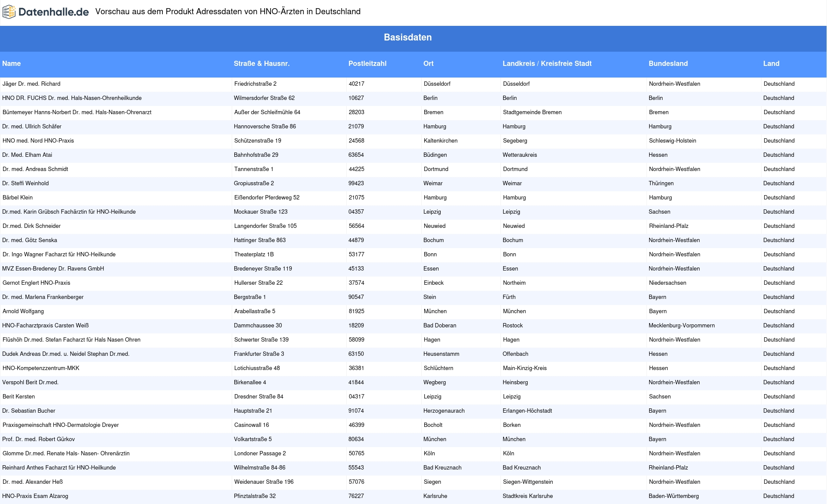Click Prof. Dr. med. Robert Gürkov
This screenshot has height=504, width=827.
point(38,439)
